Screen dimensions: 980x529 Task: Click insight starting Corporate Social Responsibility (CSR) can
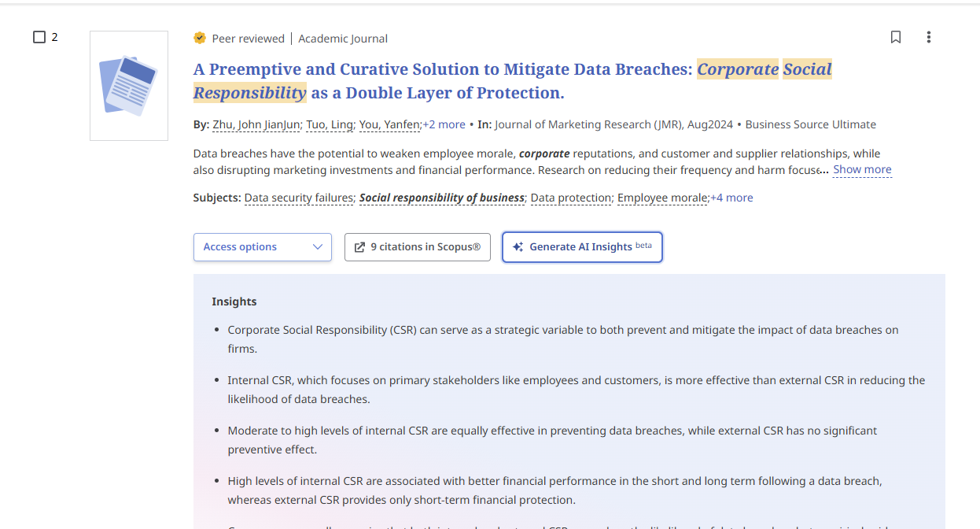point(562,339)
